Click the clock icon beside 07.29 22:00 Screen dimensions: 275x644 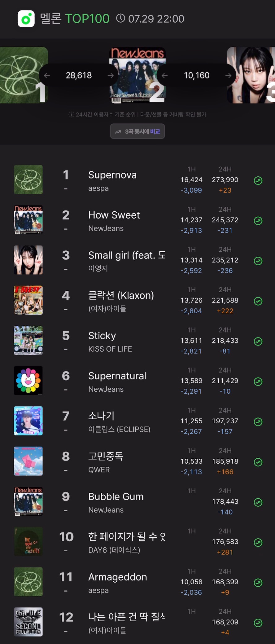pos(120,19)
